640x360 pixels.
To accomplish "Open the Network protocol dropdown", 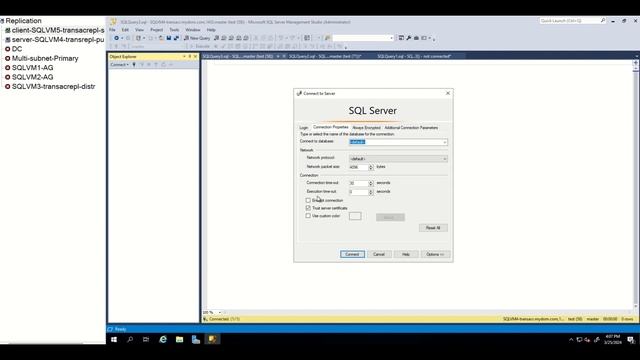I will 444,159.
